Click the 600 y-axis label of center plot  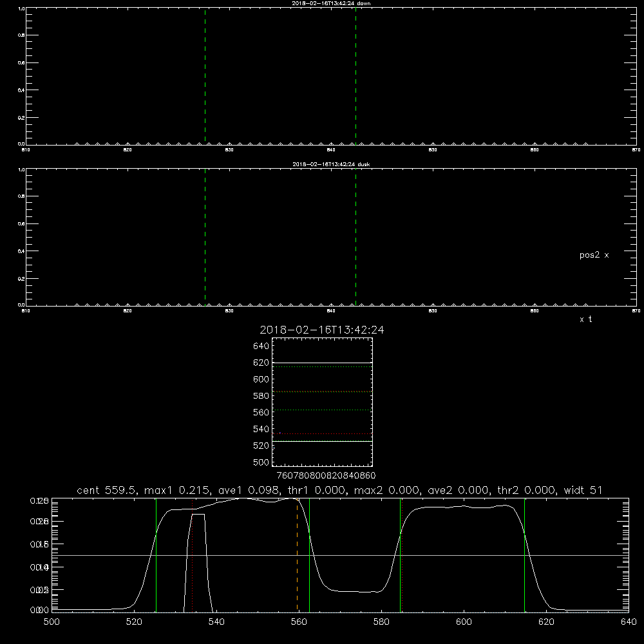point(261,379)
